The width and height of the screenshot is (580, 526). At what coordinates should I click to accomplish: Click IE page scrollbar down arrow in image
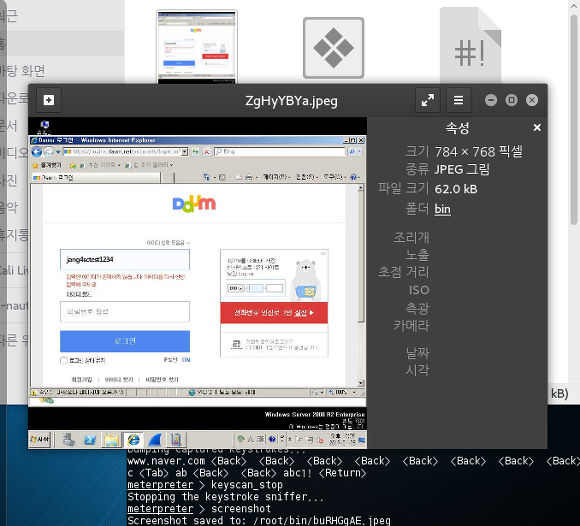point(361,383)
